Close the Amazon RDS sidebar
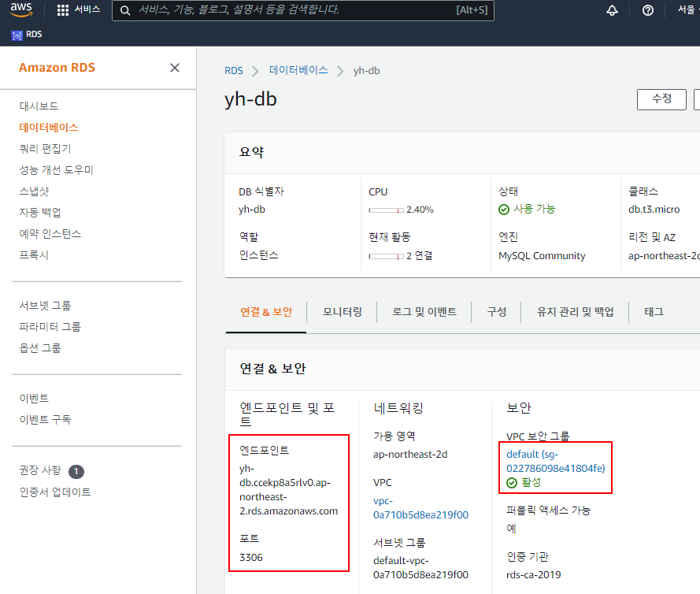The height and width of the screenshot is (594, 700). [x=175, y=68]
